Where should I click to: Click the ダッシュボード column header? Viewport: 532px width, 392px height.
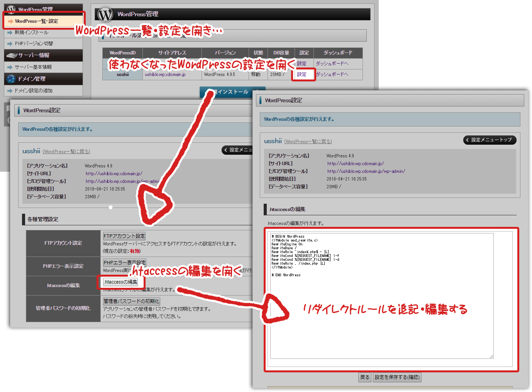338,53
